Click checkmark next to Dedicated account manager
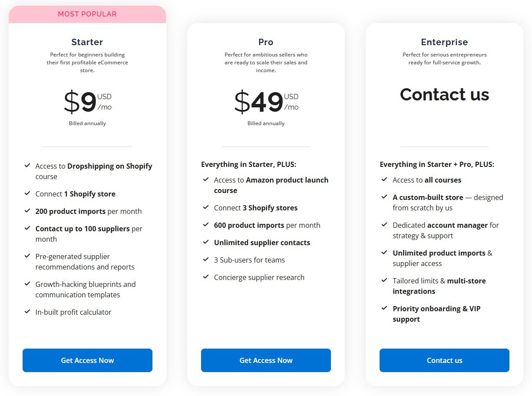532x396 pixels. (384, 225)
